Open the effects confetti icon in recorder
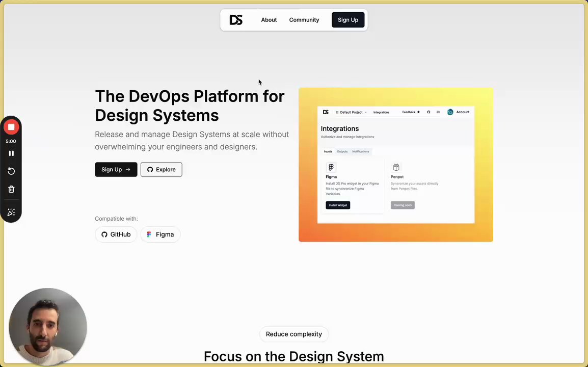The width and height of the screenshot is (588, 367). (x=11, y=213)
